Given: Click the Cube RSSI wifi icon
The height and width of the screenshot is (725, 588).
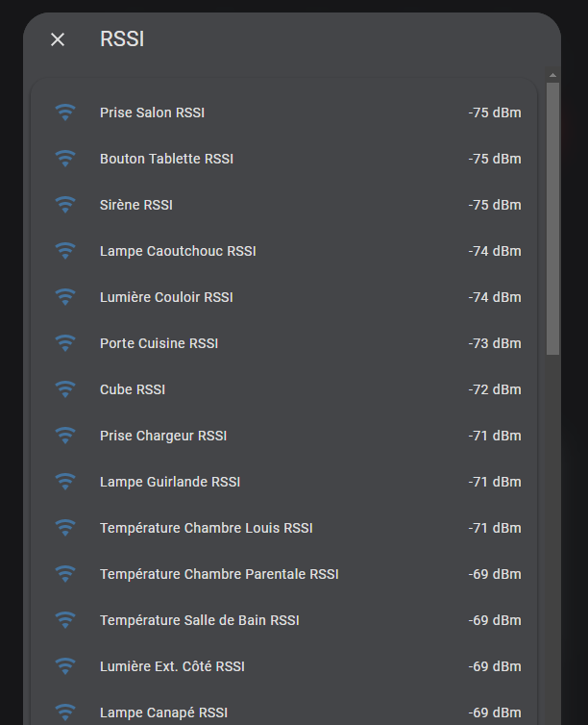Looking at the screenshot, I should click(x=65, y=389).
